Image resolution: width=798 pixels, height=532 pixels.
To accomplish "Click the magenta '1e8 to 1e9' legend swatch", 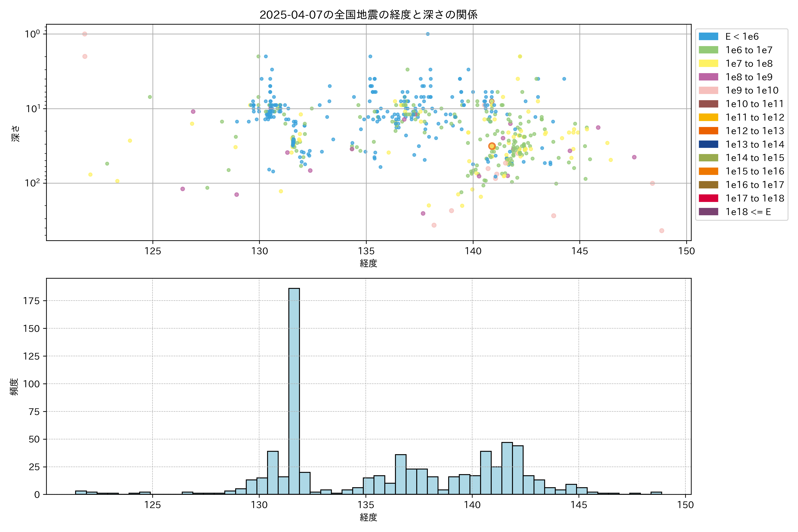I will pyautogui.click(x=708, y=77).
